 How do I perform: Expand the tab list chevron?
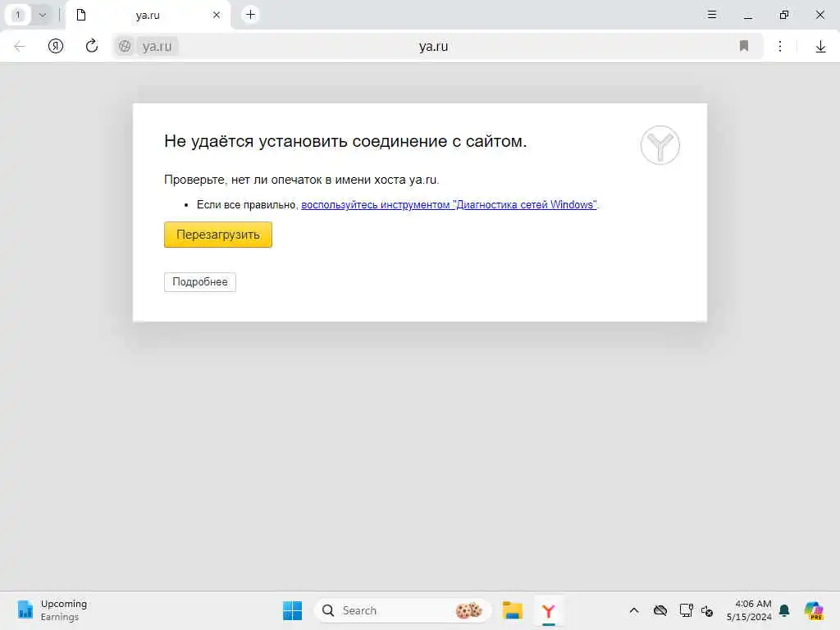pyautogui.click(x=43, y=15)
